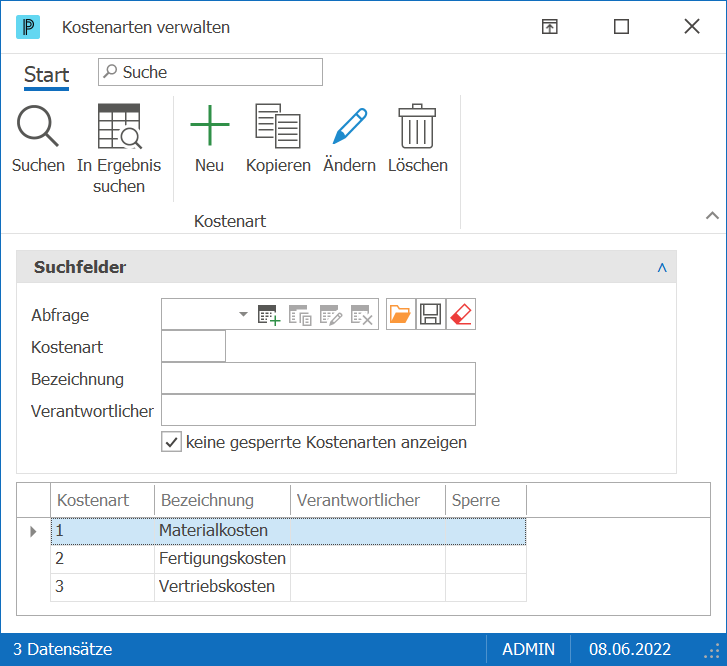Click the Kostenart search input field
This screenshot has height=666, width=727.
[193, 346]
